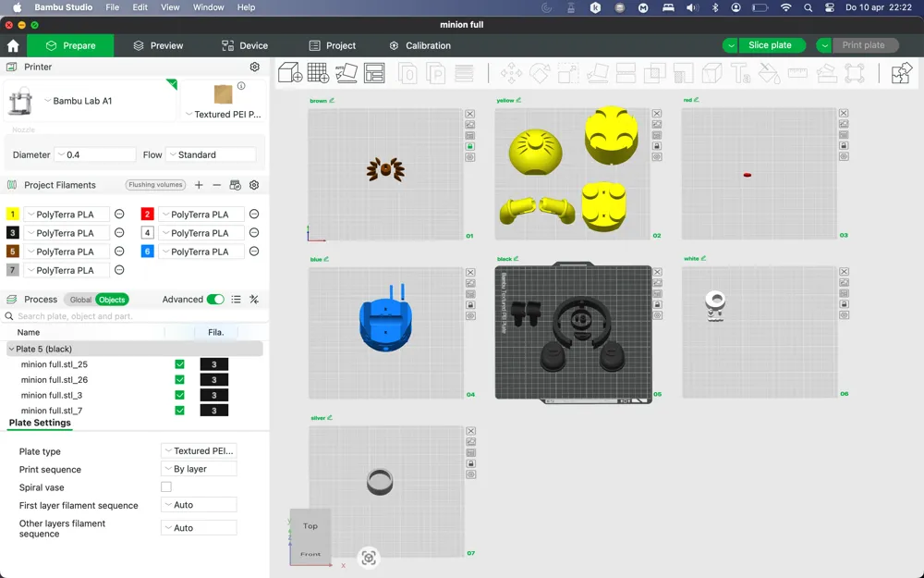Go to Home screen icon
924x578 pixels.
[13, 45]
